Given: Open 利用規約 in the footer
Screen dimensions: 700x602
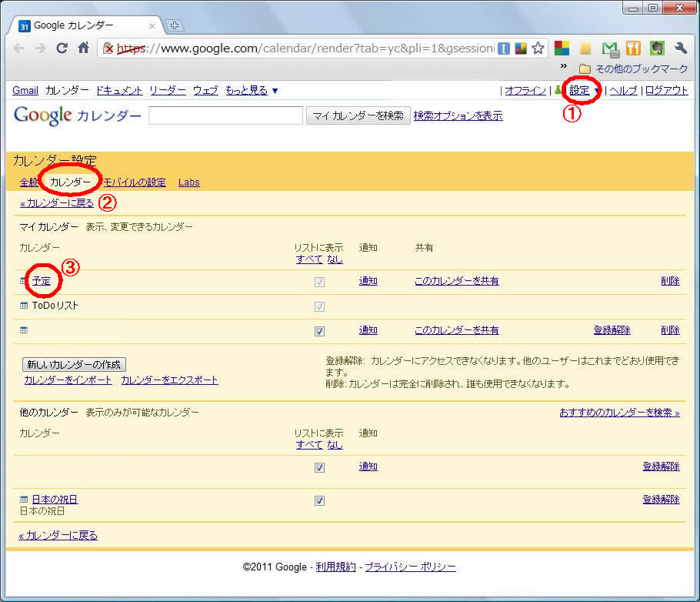Looking at the screenshot, I should [336, 567].
